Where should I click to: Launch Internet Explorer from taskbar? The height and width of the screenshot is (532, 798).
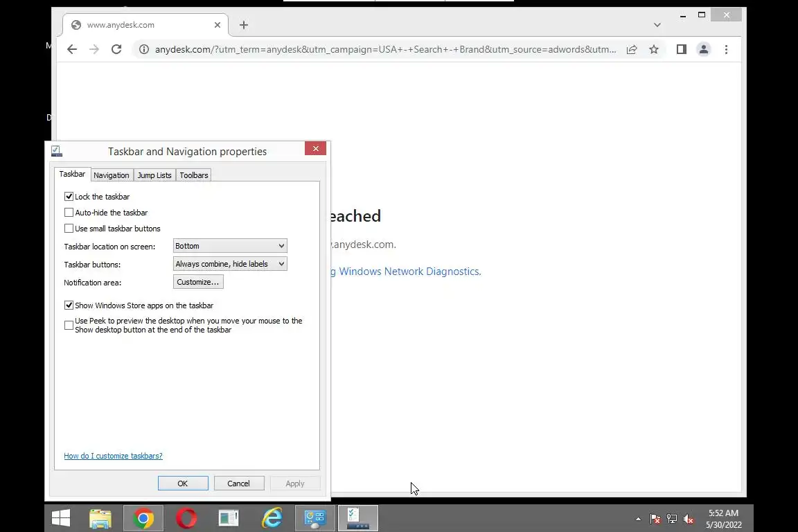coord(272,518)
